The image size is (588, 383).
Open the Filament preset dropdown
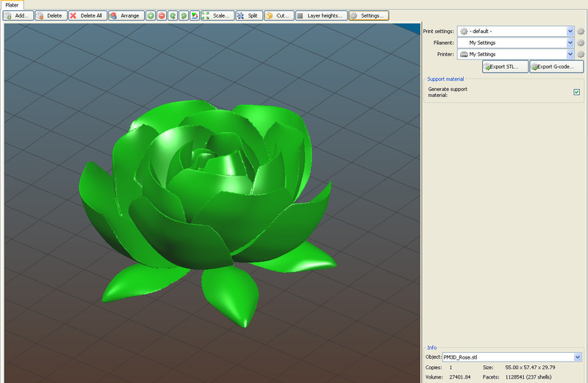(x=516, y=43)
